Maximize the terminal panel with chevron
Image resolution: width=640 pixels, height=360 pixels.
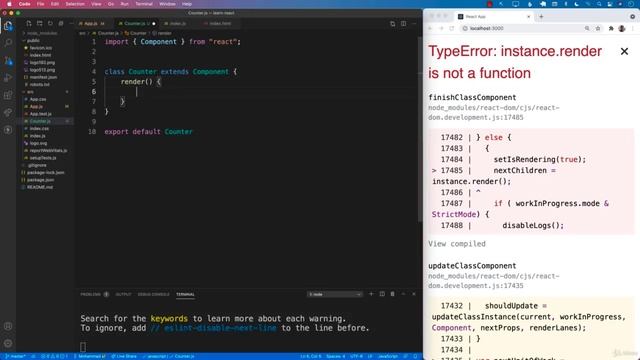coord(403,294)
